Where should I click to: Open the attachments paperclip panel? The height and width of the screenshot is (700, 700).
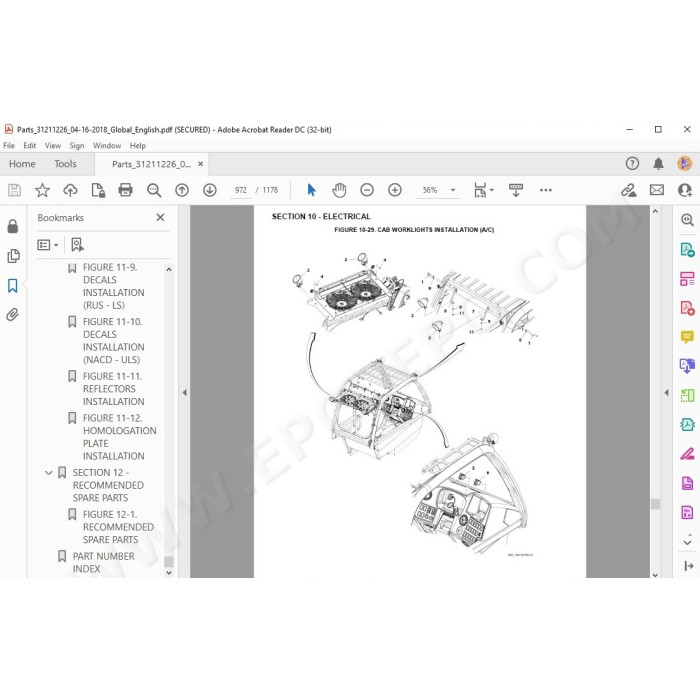[13, 315]
